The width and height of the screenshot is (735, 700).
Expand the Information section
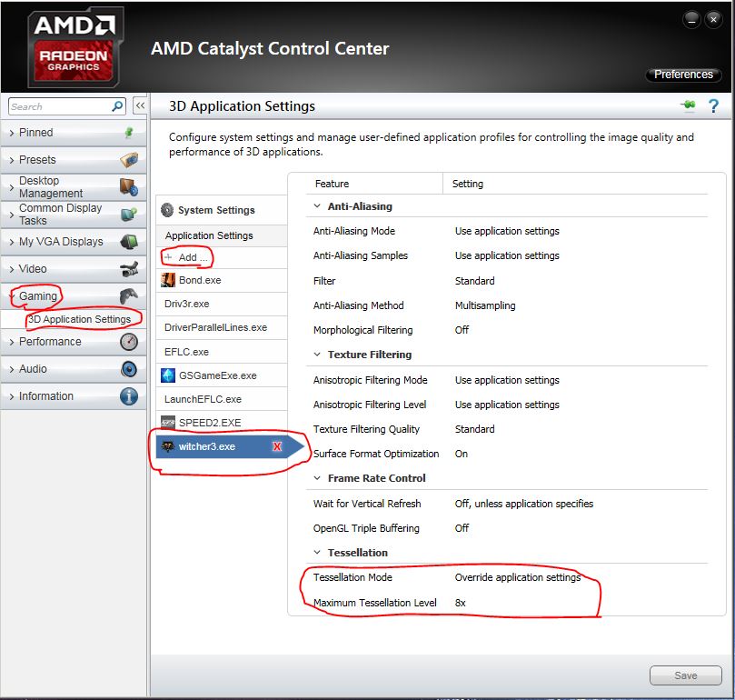click(x=12, y=396)
